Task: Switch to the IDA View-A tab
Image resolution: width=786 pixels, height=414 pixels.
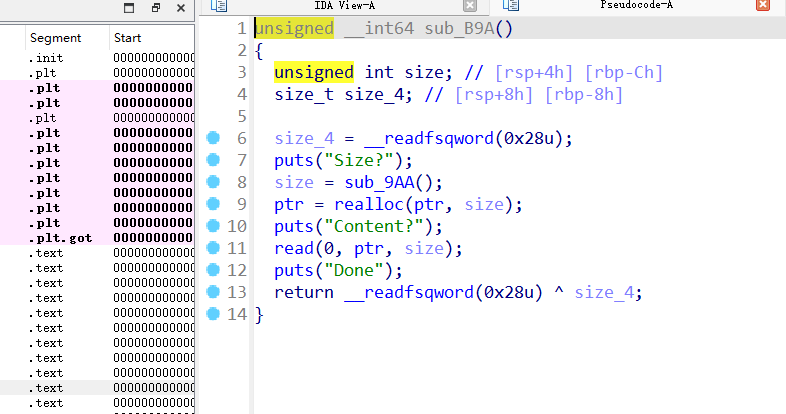Action: 345,6
